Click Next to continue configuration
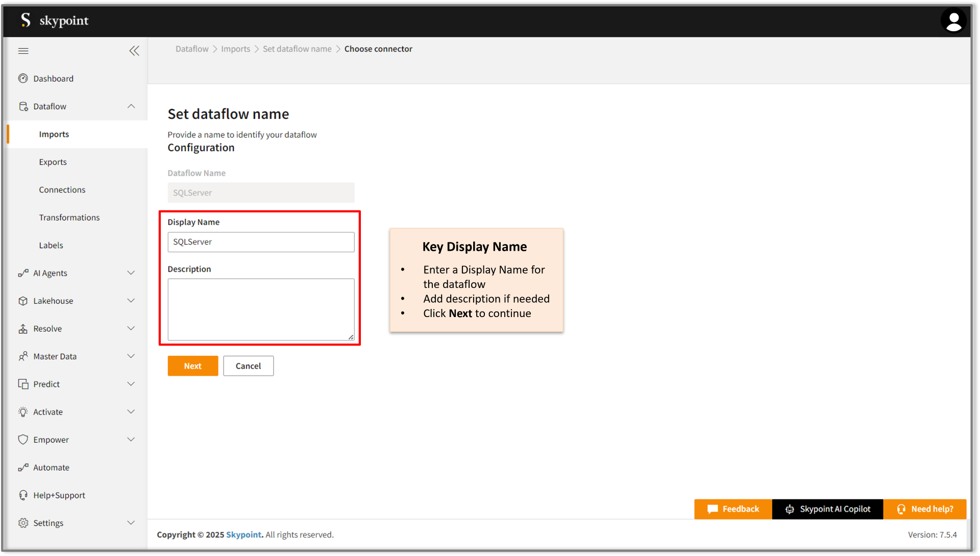Screen dimensions: 980x556 [x=192, y=366]
